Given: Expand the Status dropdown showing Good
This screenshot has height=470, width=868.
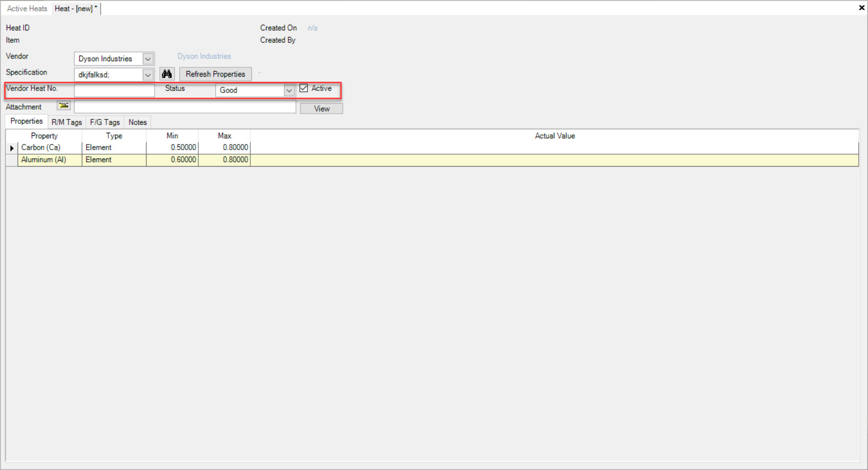Looking at the screenshot, I should click(289, 91).
